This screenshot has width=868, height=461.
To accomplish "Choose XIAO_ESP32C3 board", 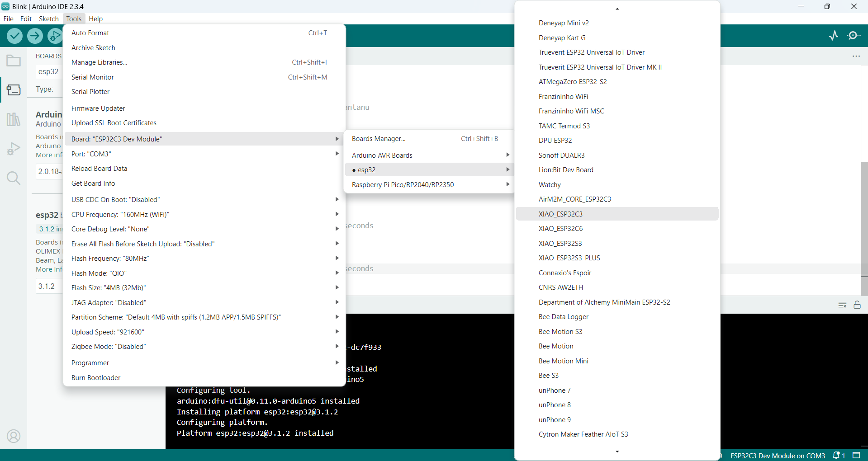I will (617, 214).
